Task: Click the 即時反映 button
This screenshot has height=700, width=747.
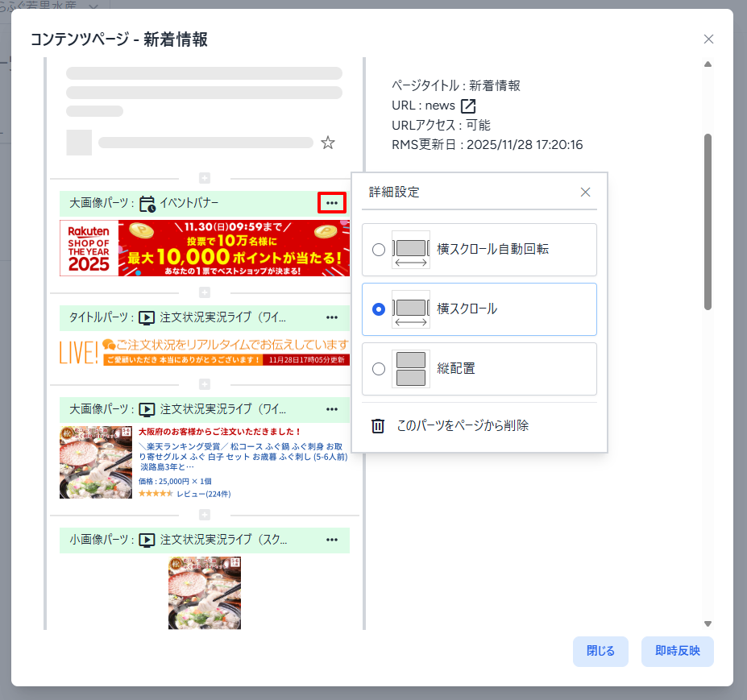Action: click(x=677, y=651)
